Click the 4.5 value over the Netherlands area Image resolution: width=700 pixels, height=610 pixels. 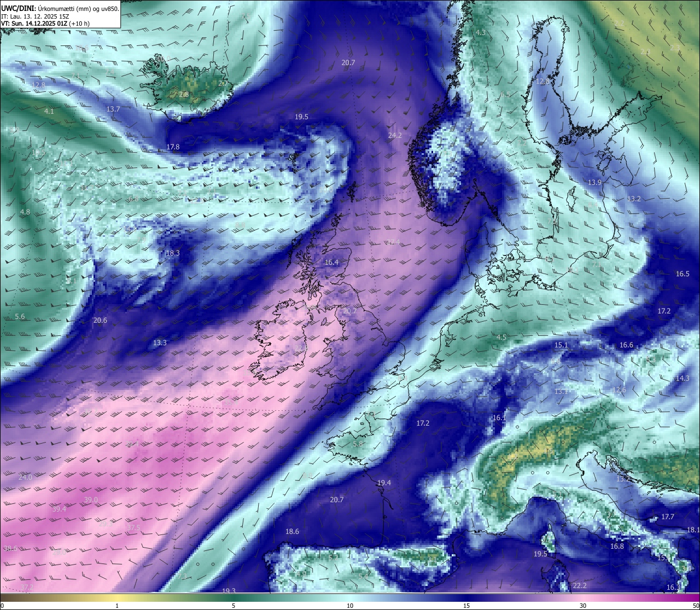pos(501,337)
